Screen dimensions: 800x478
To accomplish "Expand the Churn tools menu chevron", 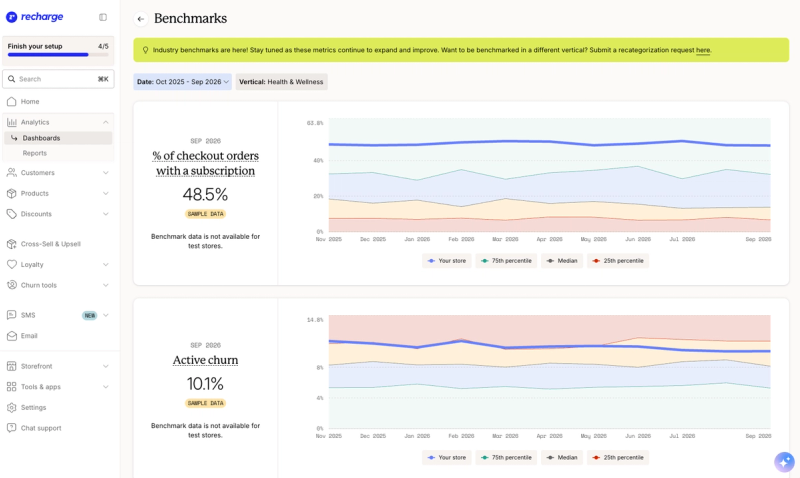I will click(106, 285).
